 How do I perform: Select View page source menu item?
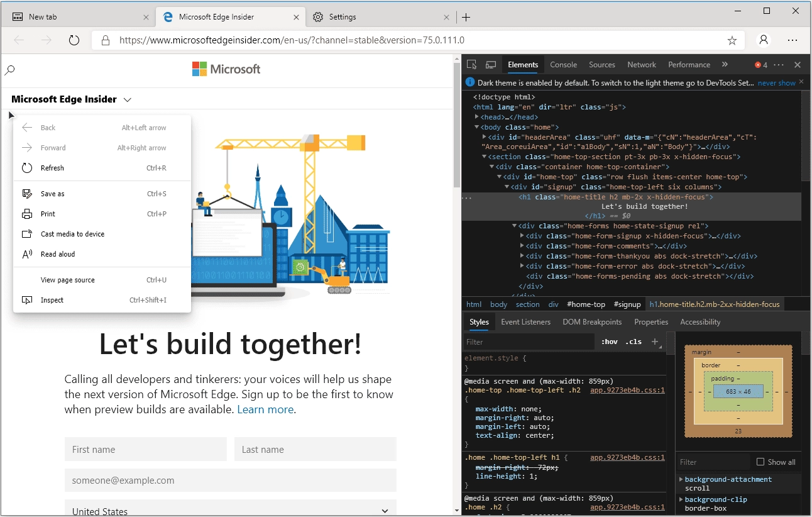(x=102, y=280)
